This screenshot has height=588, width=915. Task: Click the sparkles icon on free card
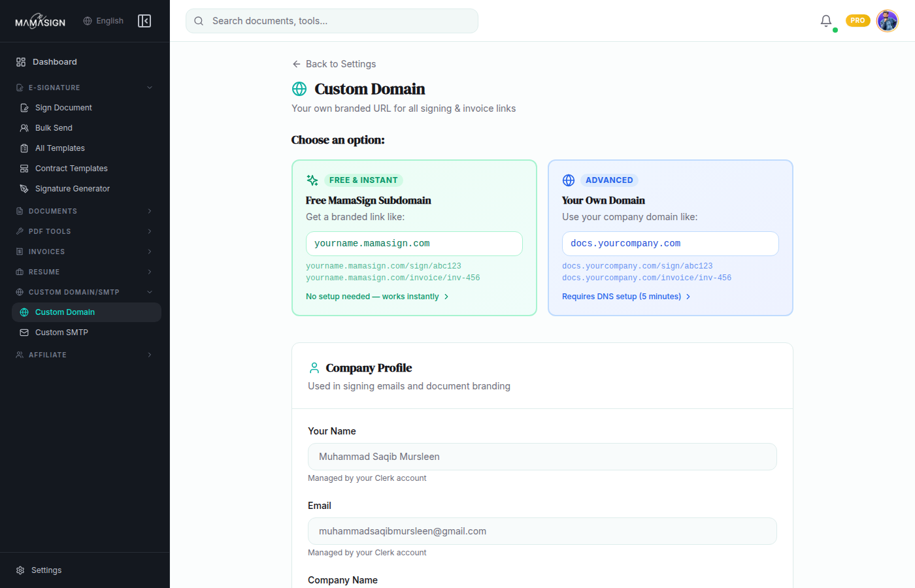point(312,180)
